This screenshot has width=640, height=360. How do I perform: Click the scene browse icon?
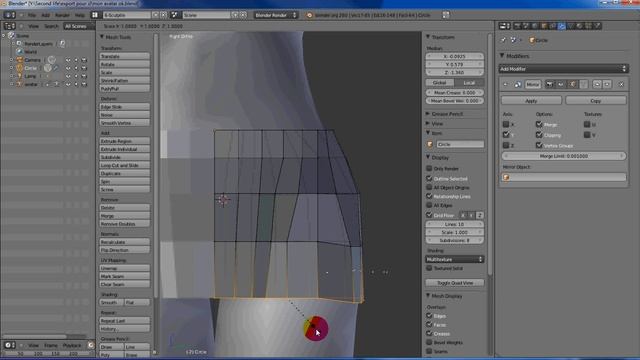click(x=175, y=15)
